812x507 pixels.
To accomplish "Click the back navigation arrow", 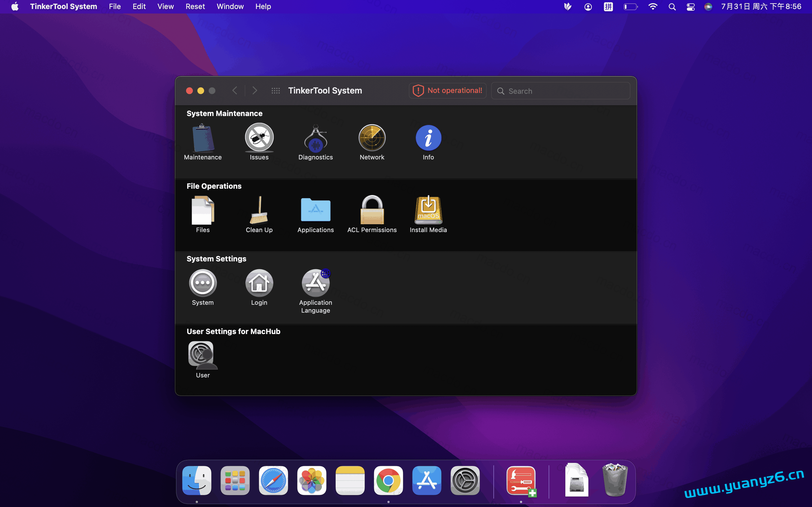I will 235,90.
